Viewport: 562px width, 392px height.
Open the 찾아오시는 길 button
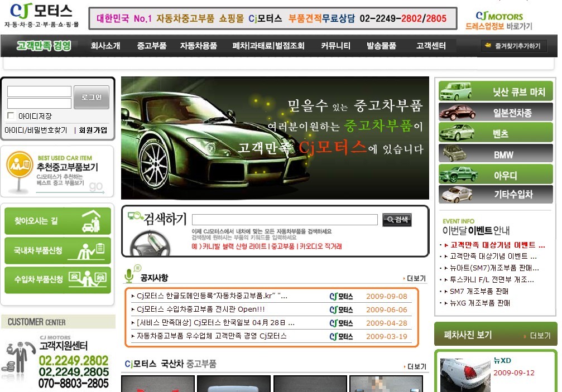click(57, 221)
